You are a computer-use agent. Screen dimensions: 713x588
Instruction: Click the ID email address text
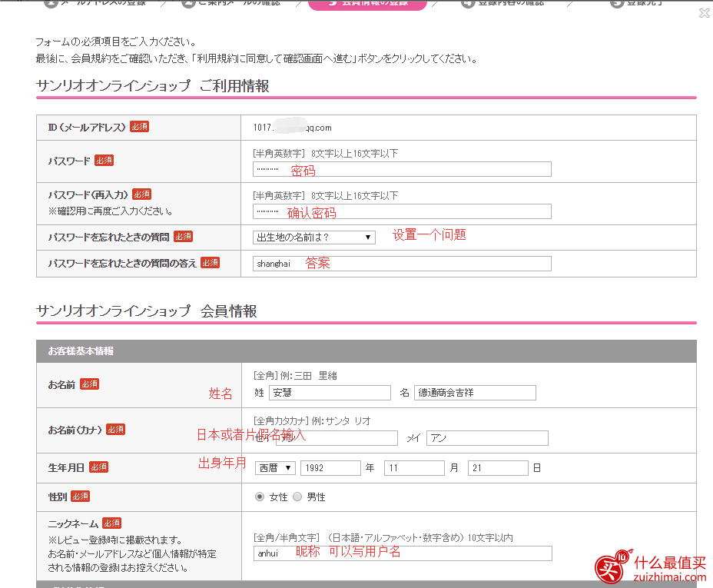293,128
